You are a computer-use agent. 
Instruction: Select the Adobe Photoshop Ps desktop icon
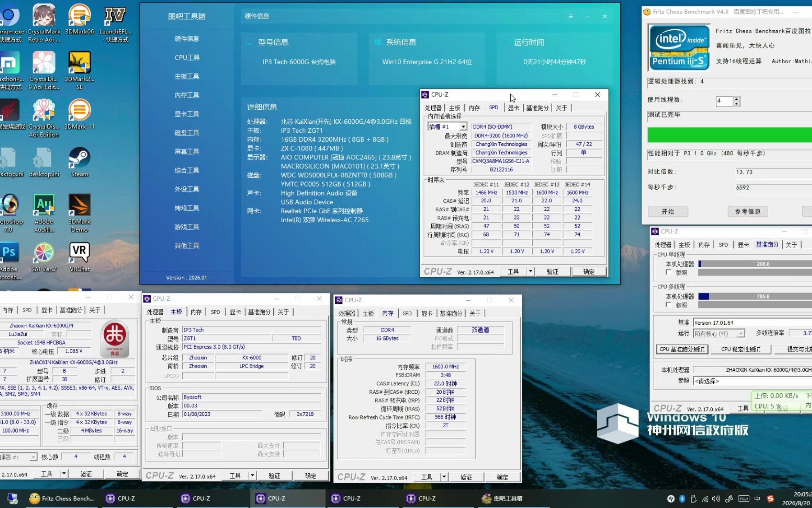pyautogui.click(x=9, y=261)
